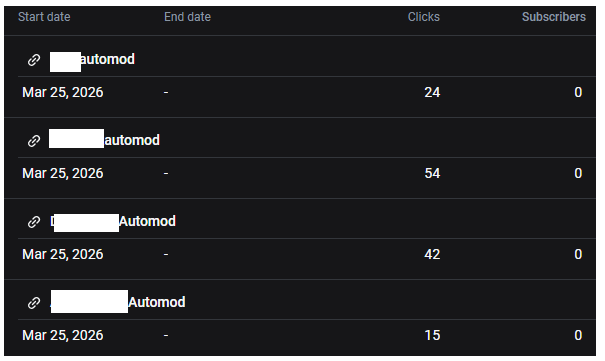Image resolution: width=605 pixels, height=361 pixels.
Task: Click the link icon beside the first automod entry
Action: [x=34, y=60]
